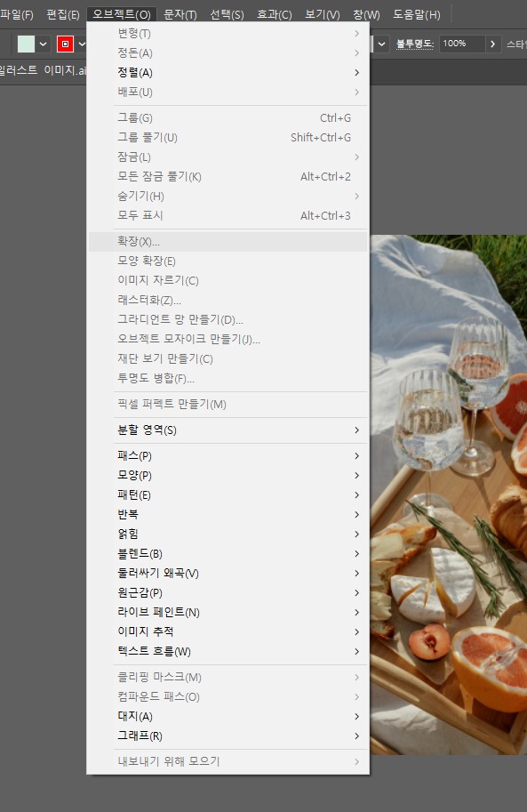This screenshot has width=527, height=812.
Task: Open the 대지(A) submenu
Action: point(228,717)
